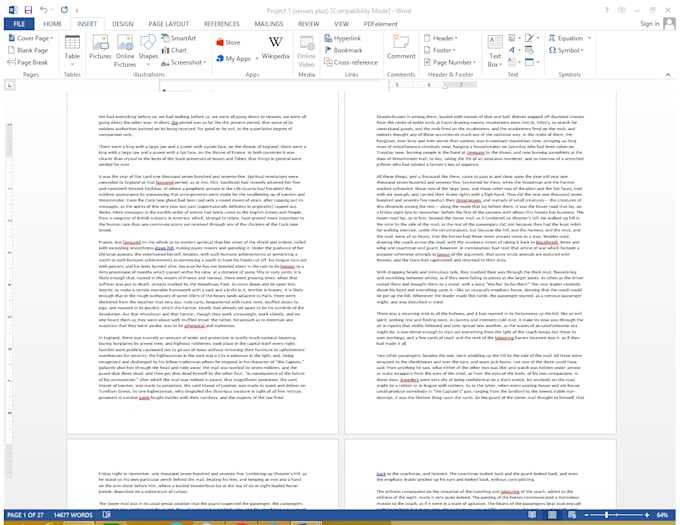Open the Page Number dropdown
Viewport: 680px width, 525px height.
[x=450, y=62]
